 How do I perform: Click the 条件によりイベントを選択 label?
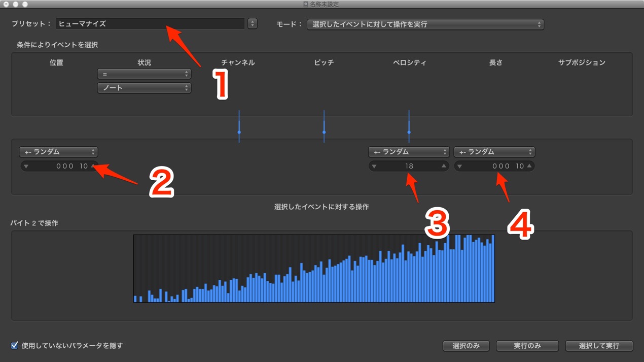(x=57, y=45)
